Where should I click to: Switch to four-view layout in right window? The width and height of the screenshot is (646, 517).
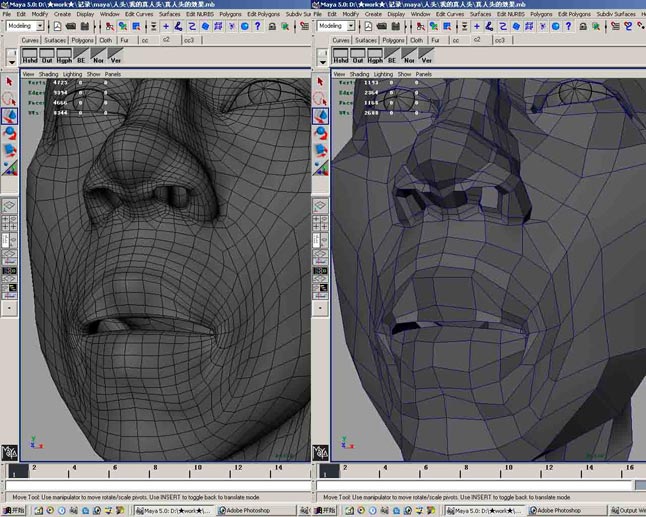click(320, 222)
